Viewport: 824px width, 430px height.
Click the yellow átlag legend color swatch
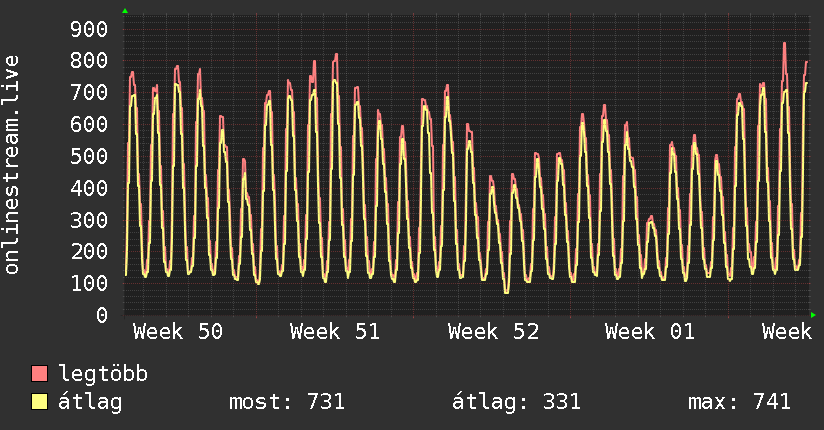40,402
